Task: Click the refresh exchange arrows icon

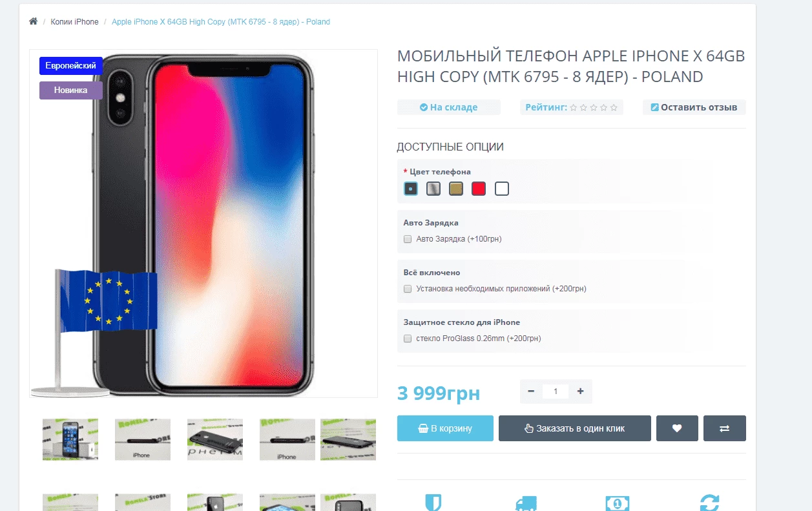Action: click(709, 503)
